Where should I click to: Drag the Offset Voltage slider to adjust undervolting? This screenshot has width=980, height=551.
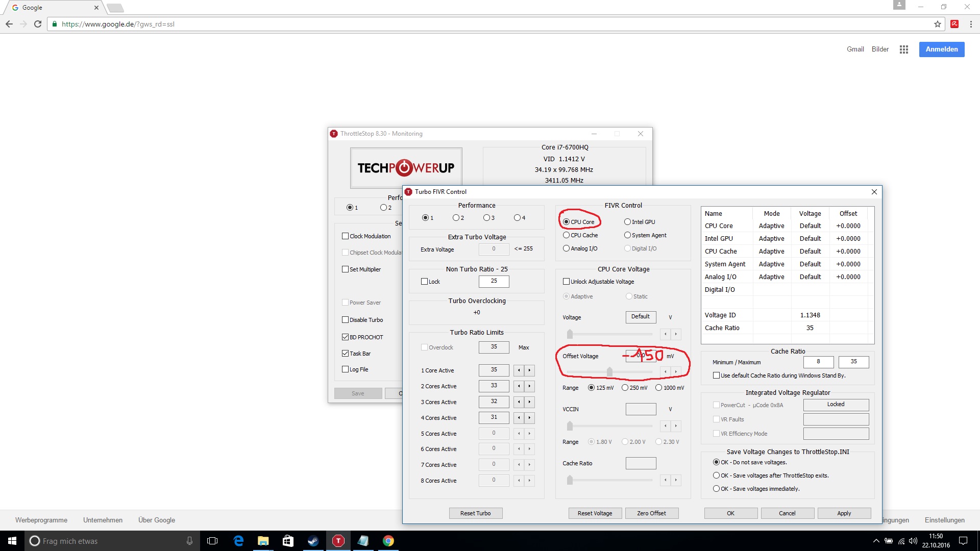(x=609, y=372)
